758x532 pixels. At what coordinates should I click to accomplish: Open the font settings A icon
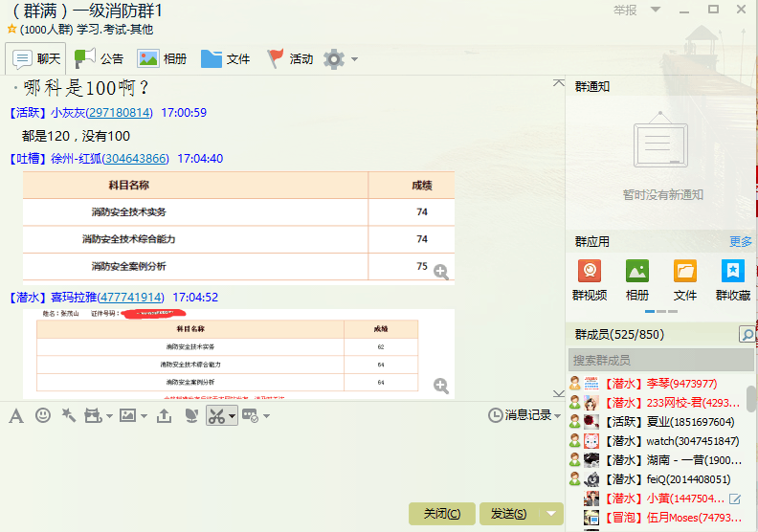point(16,415)
